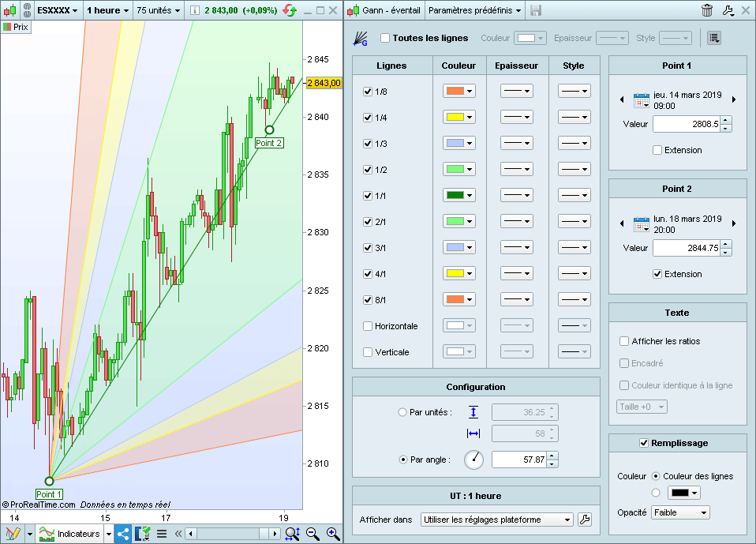Check Afficher les ratios option
The height and width of the screenshot is (544, 756).
[624, 341]
